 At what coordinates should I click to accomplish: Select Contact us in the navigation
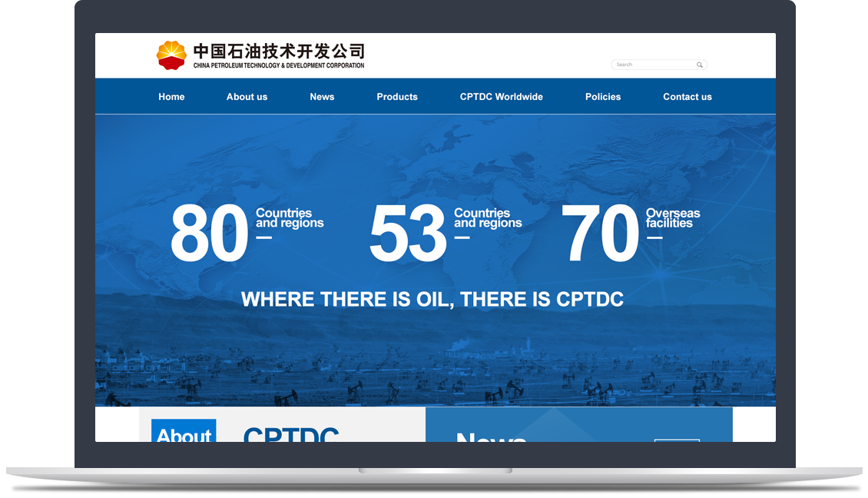(687, 96)
